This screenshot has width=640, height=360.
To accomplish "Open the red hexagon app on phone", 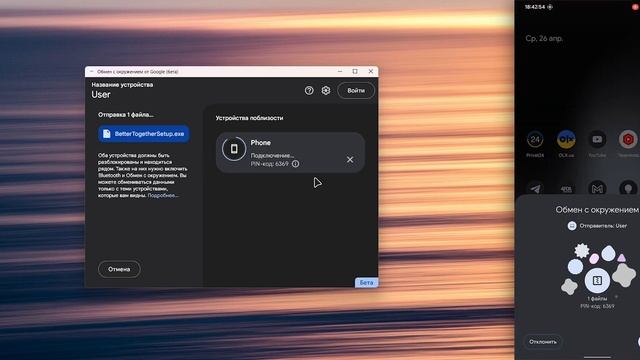I will pos(628,140).
